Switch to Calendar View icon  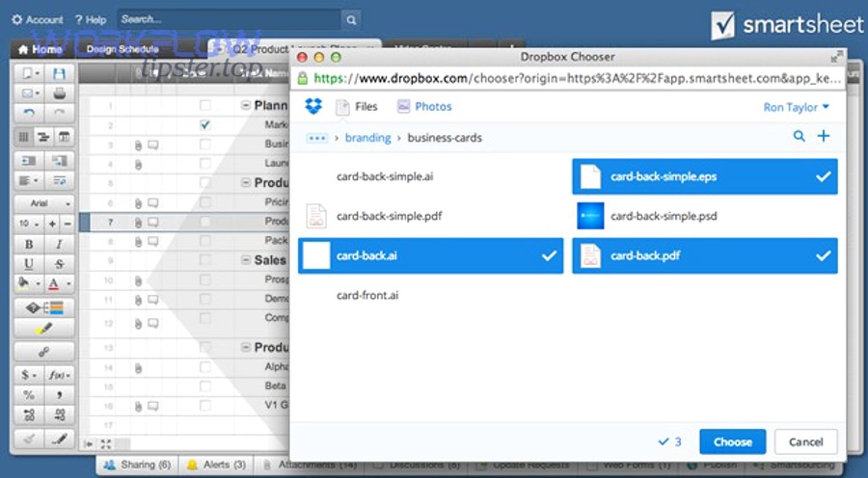[x=65, y=137]
